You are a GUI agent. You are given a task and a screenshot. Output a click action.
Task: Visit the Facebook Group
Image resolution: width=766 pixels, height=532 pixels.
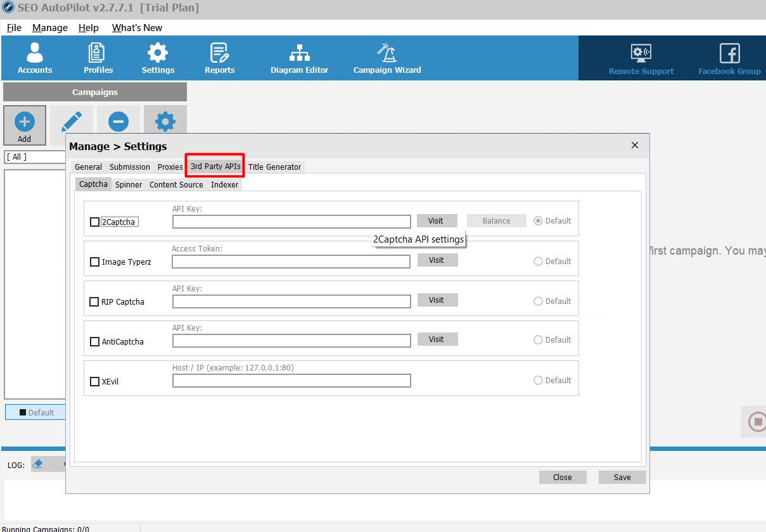tap(729, 59)
